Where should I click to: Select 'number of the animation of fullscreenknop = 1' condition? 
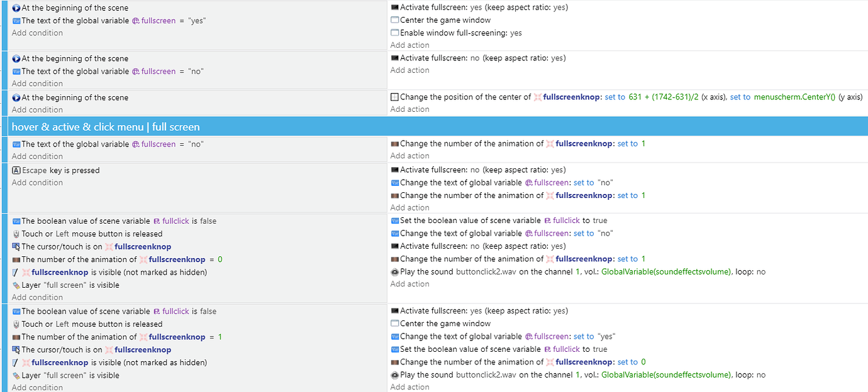[117, 337]
